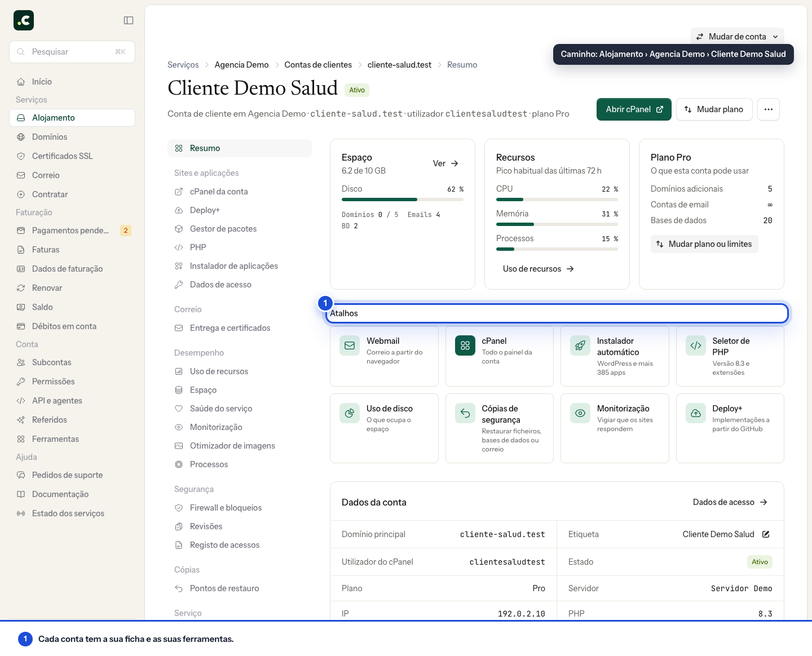The image size is (812, 656).
Task: Open Firewall e bloqueios section
Action: coord(240,508)
